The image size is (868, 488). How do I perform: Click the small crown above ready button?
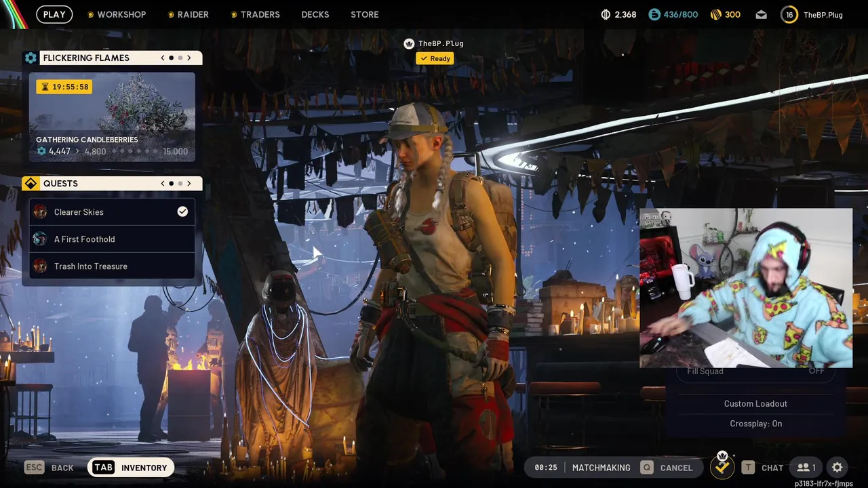coord(722,455)
